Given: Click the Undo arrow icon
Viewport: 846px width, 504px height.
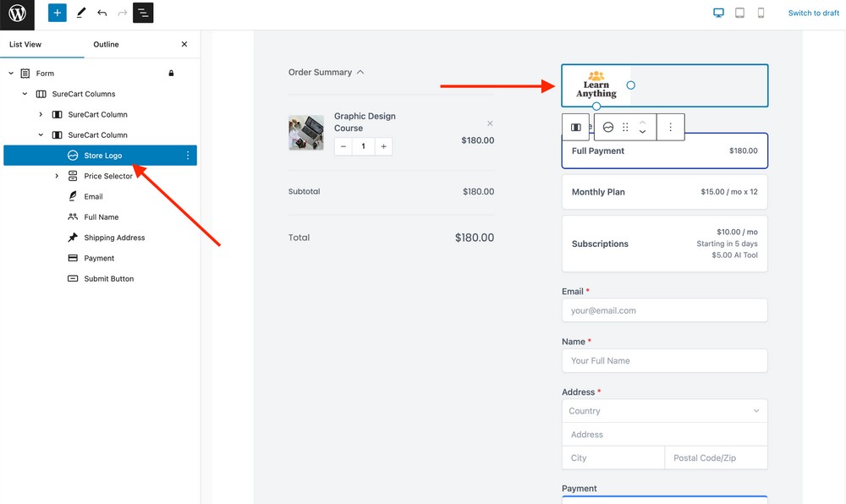Looking at the screenshot, I should click(102, 13).
